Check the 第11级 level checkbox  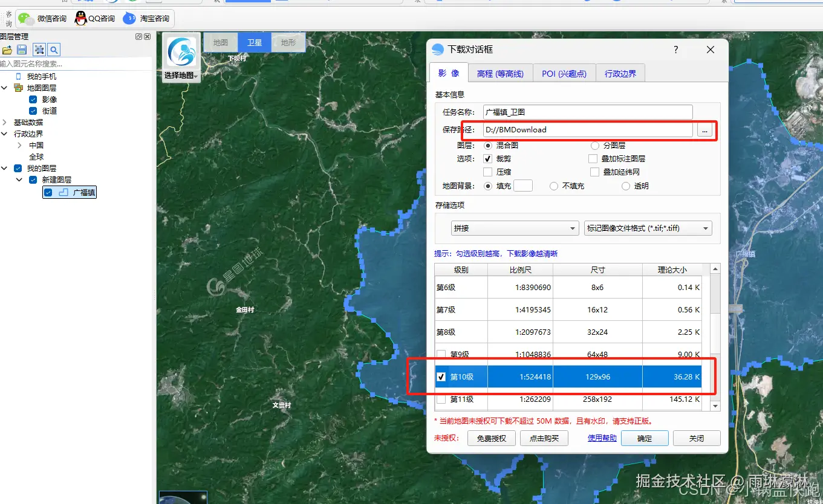[x=441, y=399]
